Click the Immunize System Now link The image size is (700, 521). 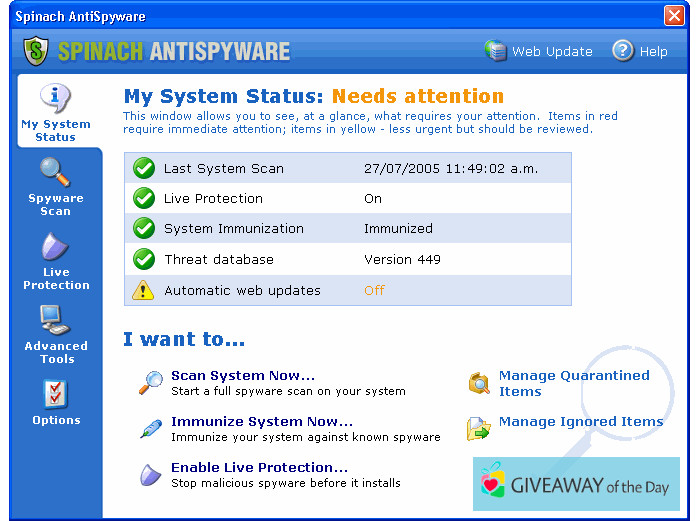(x=262, y=422)
